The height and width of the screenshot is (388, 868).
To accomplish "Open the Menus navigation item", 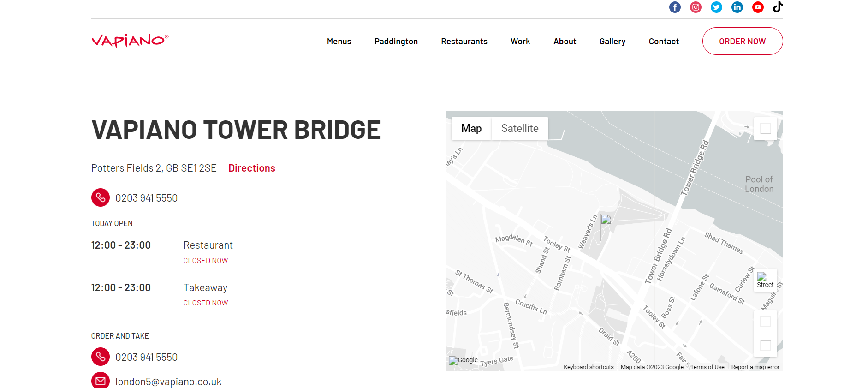I will coord(339,42).
